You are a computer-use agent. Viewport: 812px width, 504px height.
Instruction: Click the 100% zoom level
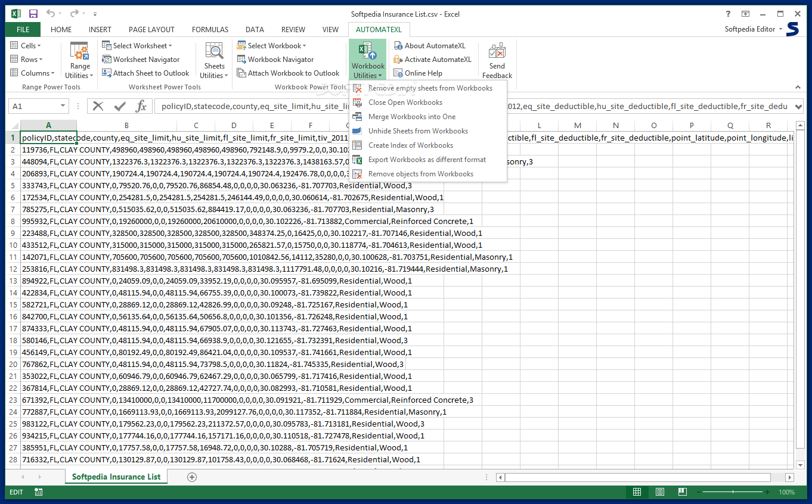pyautogui.click(x=786, y=492)
